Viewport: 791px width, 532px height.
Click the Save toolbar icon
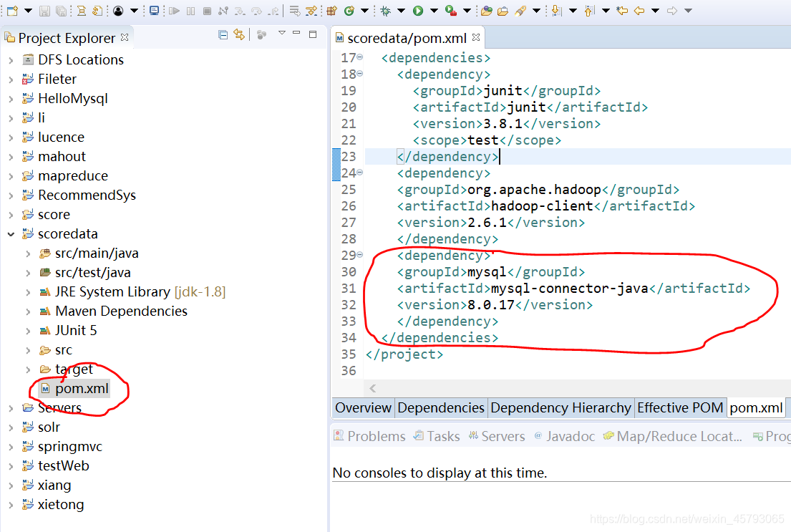[45, 11]
